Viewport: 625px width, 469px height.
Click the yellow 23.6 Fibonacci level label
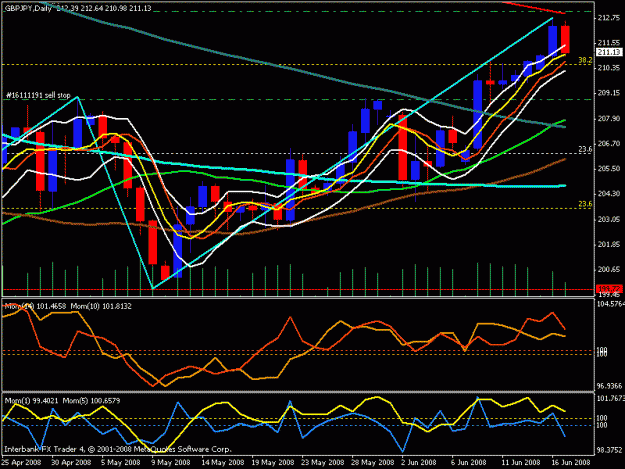click(x=585, y=204)
